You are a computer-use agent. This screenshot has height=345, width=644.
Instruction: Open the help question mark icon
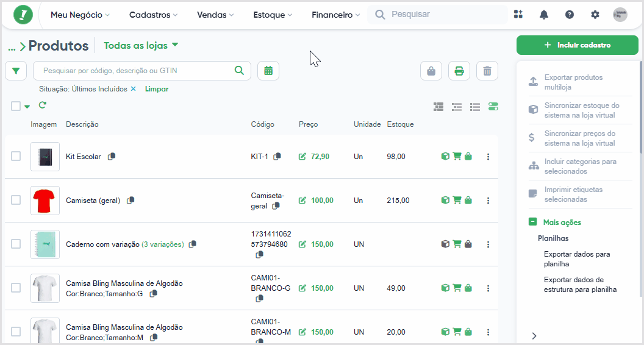[x=569, y=15]
